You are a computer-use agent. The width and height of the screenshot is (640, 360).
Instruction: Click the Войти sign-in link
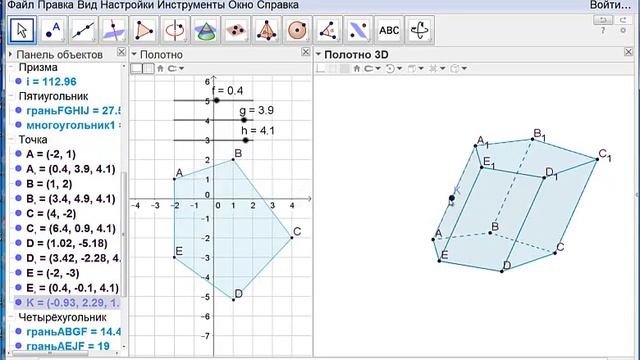point(611,5)
